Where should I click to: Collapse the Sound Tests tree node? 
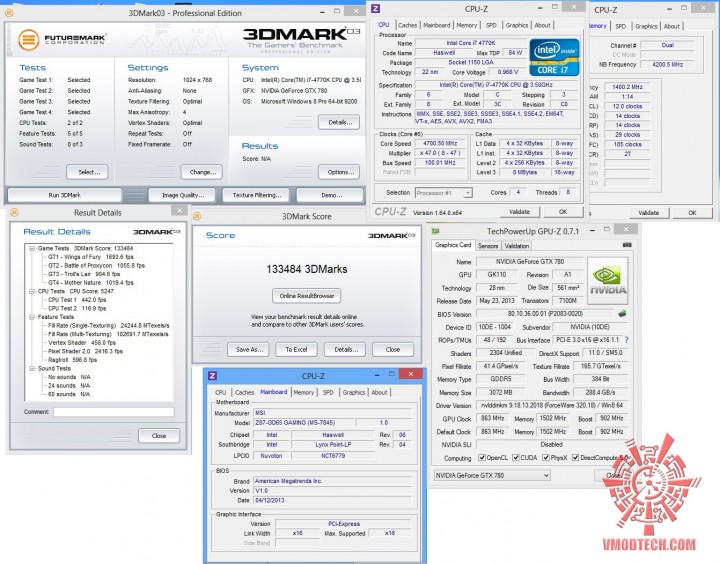coord(32,368)
